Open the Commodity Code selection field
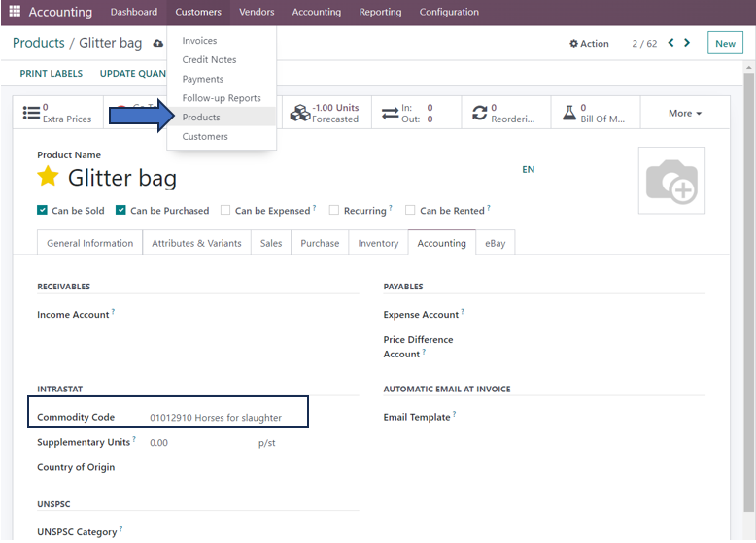This screenshot has width=756, height=543. (223, 418)
